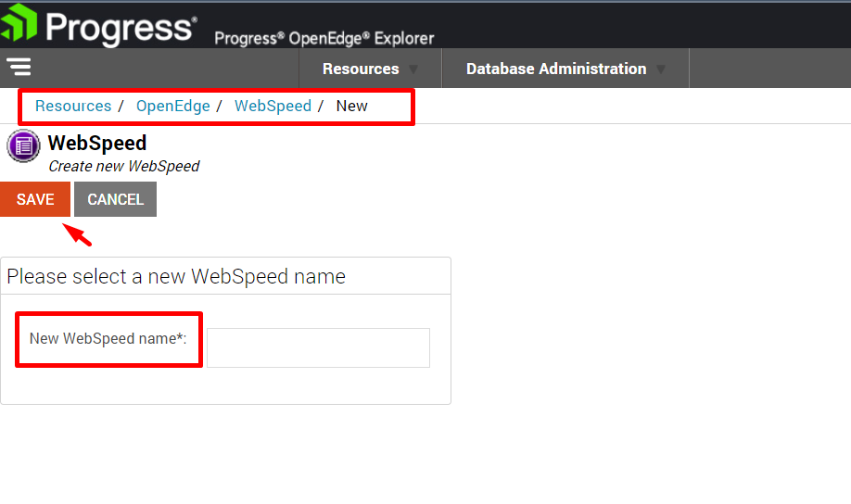Image resolution: width=851 pixels, height=504 pixels.
Task: Click the Progress OpenEdge Explorer title
Action: pyautogui.click(x=324, y=38)
